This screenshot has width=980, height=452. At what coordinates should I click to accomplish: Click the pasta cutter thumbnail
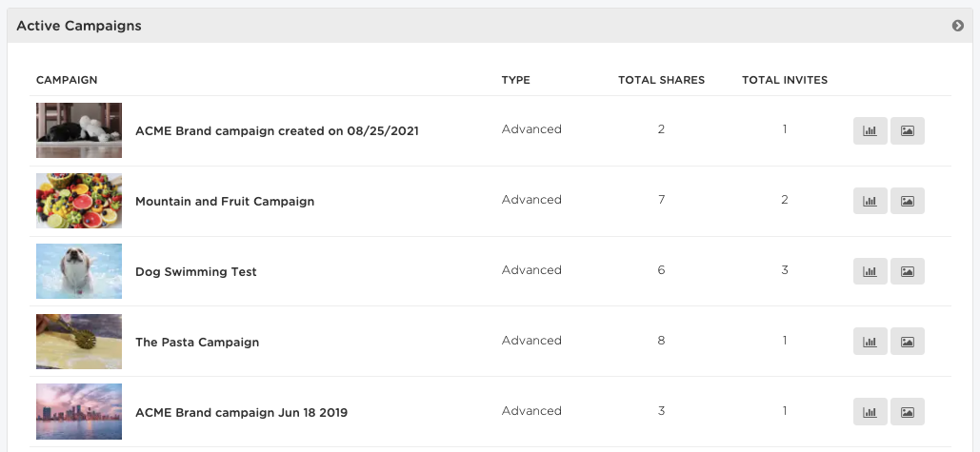click(79, 342)
